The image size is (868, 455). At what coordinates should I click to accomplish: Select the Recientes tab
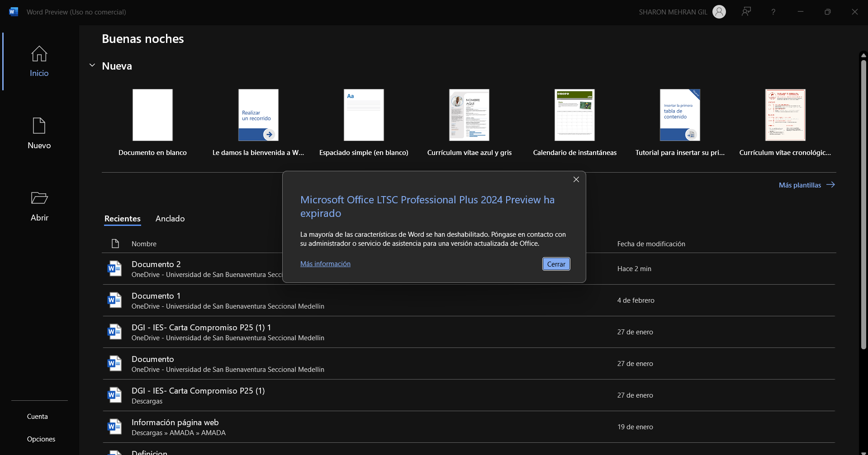pyautogui.click(x=123, y=219)
